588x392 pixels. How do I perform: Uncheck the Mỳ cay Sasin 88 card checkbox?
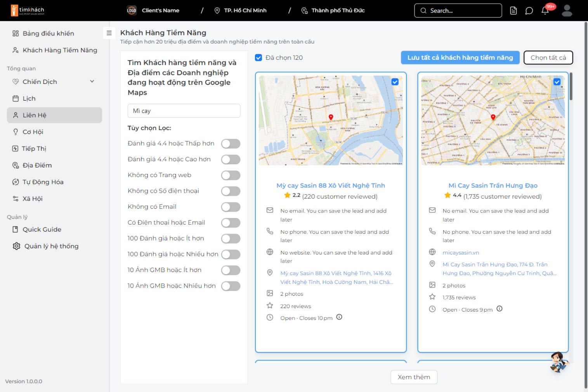point(395,82)
